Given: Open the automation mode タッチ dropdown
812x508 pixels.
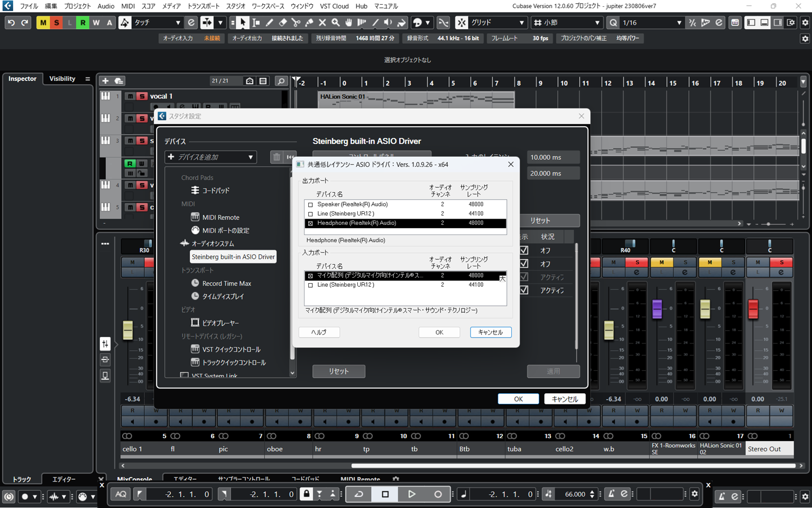Looking at the screenshot, I should (157, 23).
